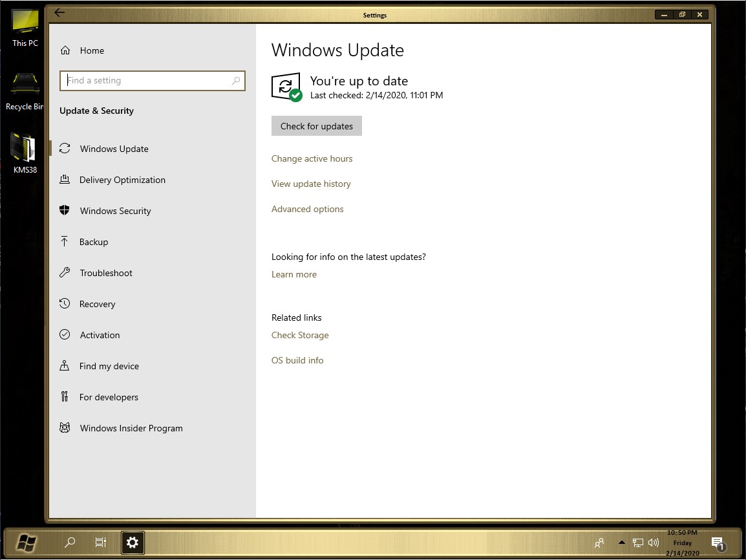Focus the Find a setting field
The image size is (746, 560).
click(x=153, y=80)
